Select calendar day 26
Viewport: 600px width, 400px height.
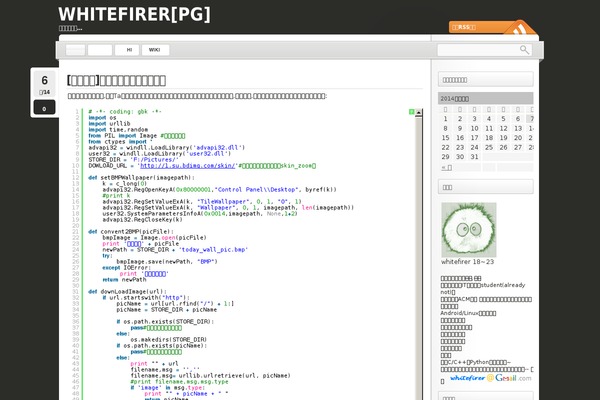503,147
